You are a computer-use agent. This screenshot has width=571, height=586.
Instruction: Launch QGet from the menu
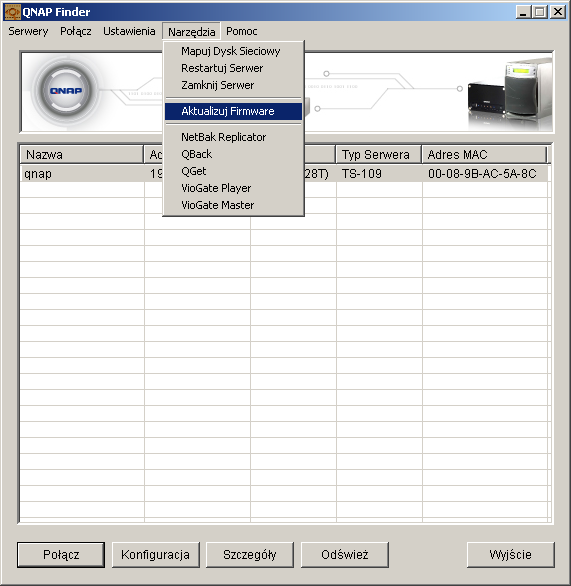(x=234, y=171)
